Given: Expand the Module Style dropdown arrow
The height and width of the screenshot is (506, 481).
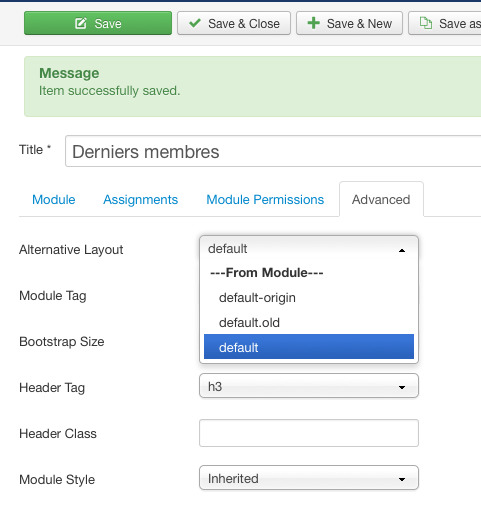Looking at the screenshot, I should [402, 479].
